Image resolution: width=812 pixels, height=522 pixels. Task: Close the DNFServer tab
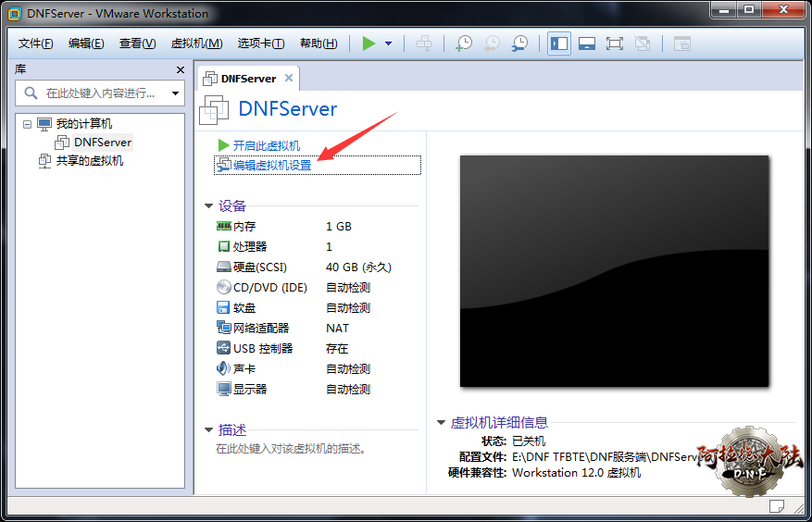click(289, 79)
